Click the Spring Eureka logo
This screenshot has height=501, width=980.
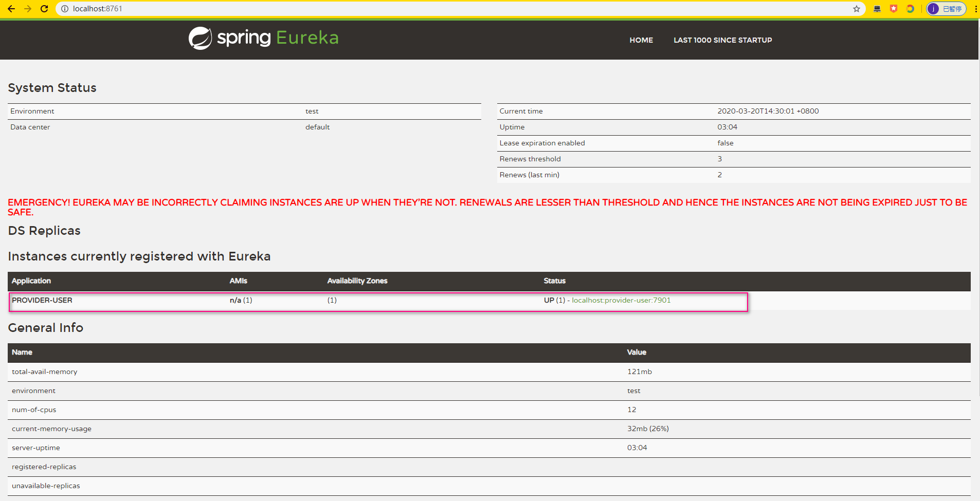coord(263,38)
